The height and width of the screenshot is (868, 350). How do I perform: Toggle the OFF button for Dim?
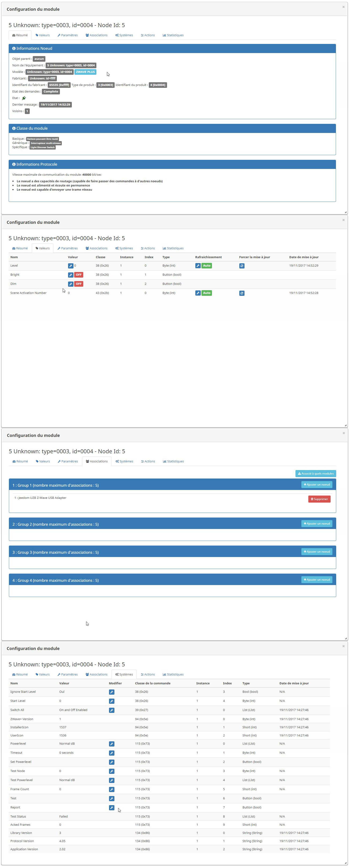point(79,284)
